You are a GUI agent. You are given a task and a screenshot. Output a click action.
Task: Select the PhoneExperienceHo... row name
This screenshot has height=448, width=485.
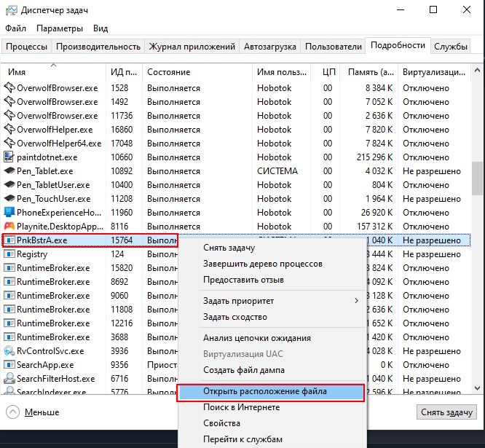[x=59, y=213]
